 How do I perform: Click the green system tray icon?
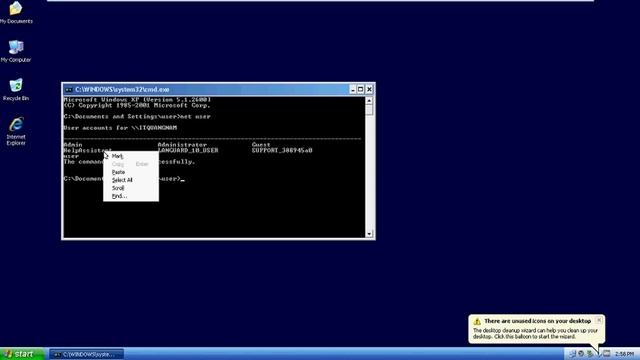589,353
